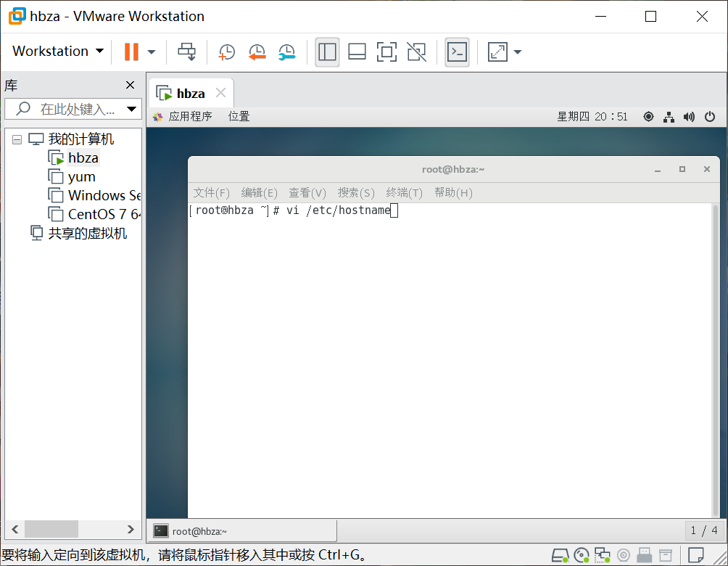Click the take snapshot toolbar icon
Image resolution: width=728 pixels, height=566 pixels.
tap(227, 52)
